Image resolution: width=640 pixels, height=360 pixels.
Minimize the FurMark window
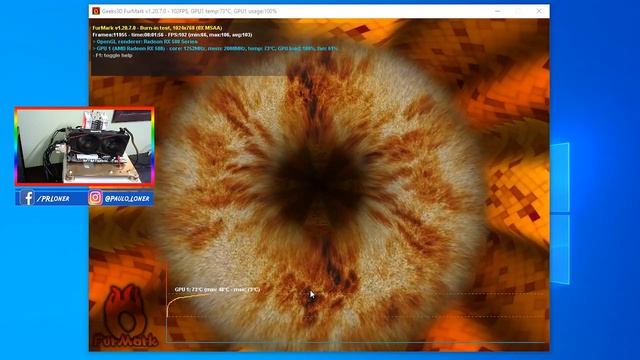click(x=498, y=11)
